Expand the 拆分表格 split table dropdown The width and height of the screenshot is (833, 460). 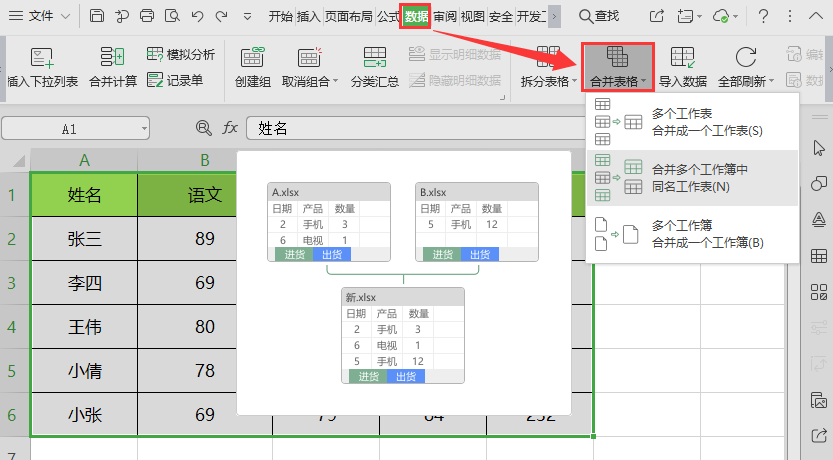[574, 81]
